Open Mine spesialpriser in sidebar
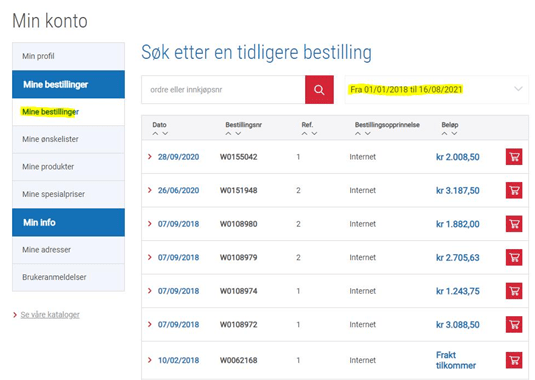 point(68,194)
